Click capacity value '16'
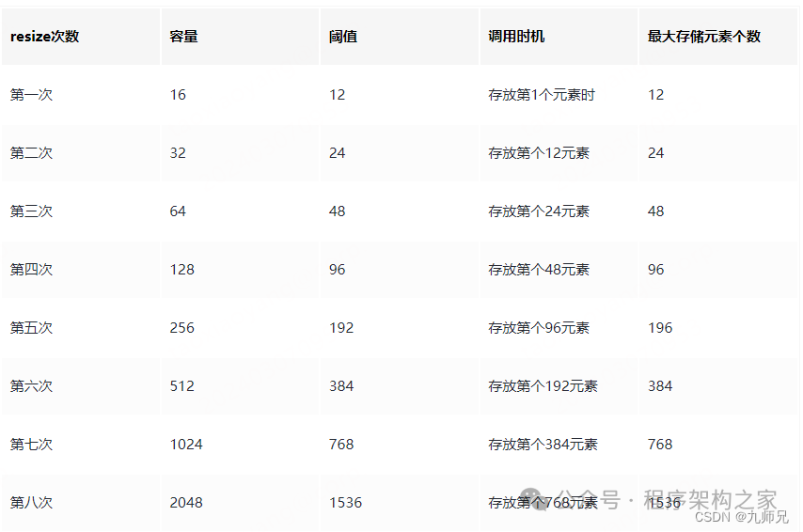 (x=178, y=95)
